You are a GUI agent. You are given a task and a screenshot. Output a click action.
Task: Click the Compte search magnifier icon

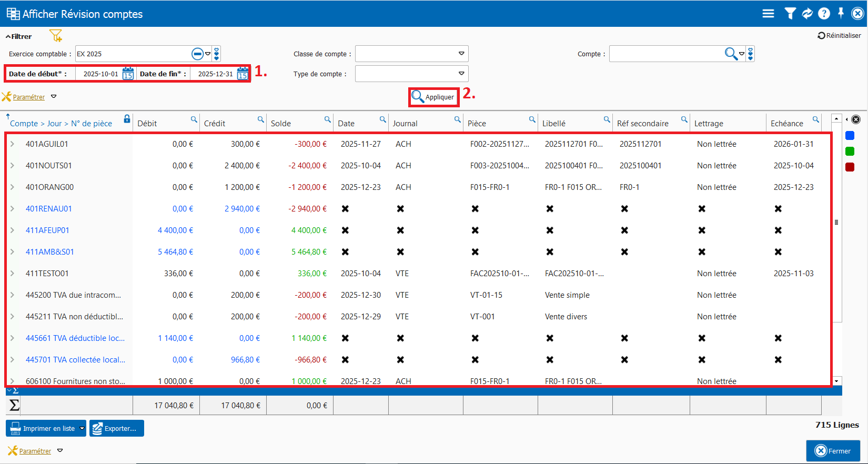tap(730, 54)
